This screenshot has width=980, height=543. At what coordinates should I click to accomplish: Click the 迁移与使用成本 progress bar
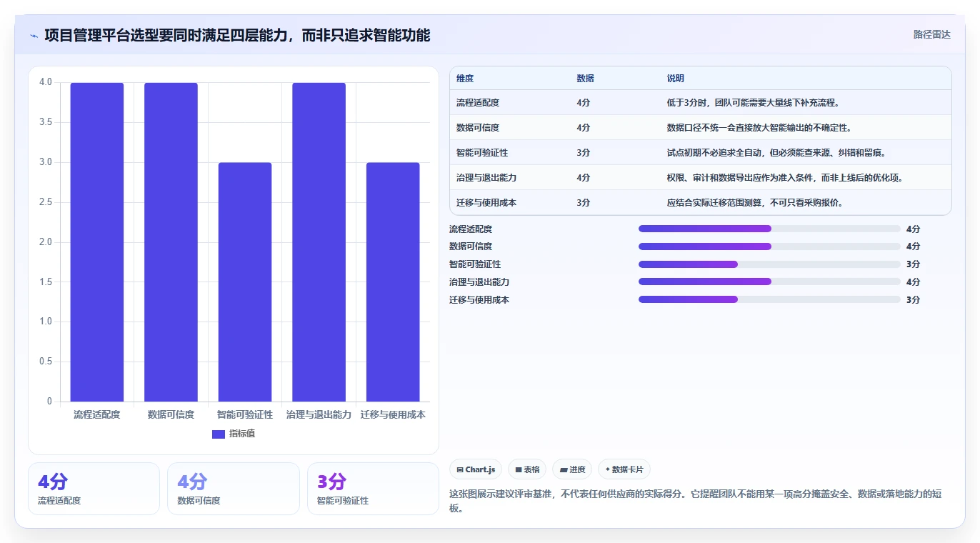click(x=769, y=300)
